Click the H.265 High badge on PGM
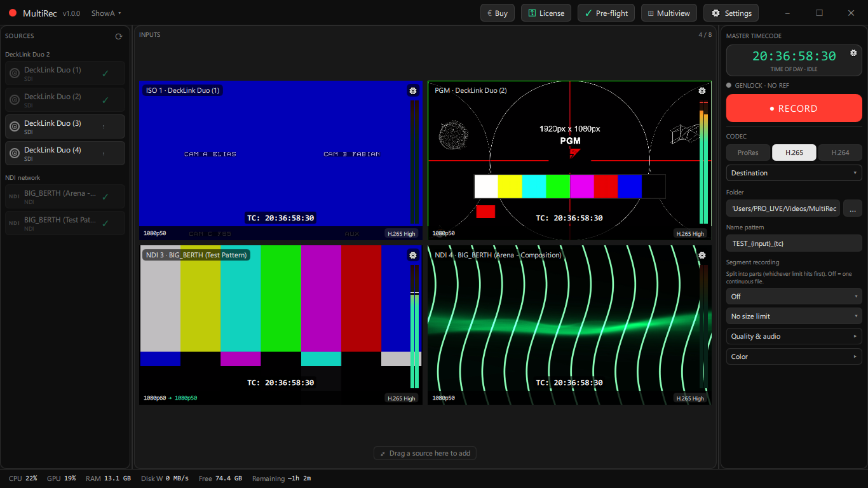 point(691,233)
